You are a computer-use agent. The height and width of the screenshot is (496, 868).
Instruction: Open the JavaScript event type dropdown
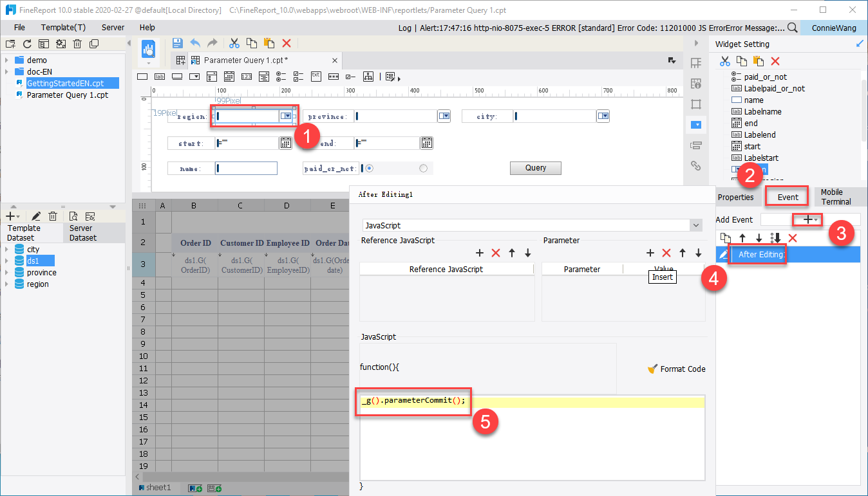click(694, 225)
